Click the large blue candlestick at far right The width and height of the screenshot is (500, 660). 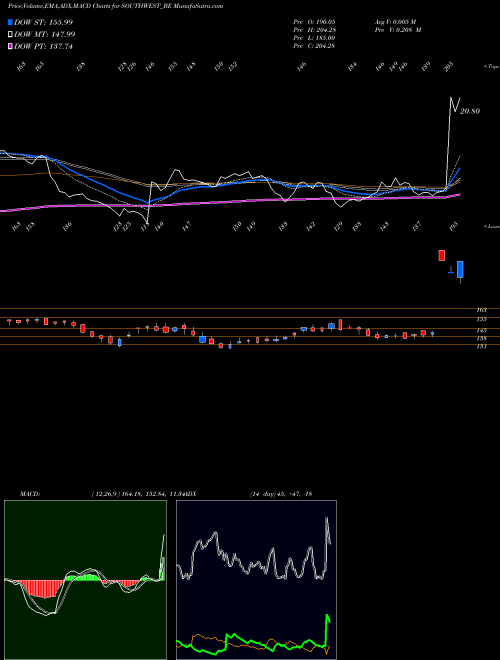[x=460, y=269]
